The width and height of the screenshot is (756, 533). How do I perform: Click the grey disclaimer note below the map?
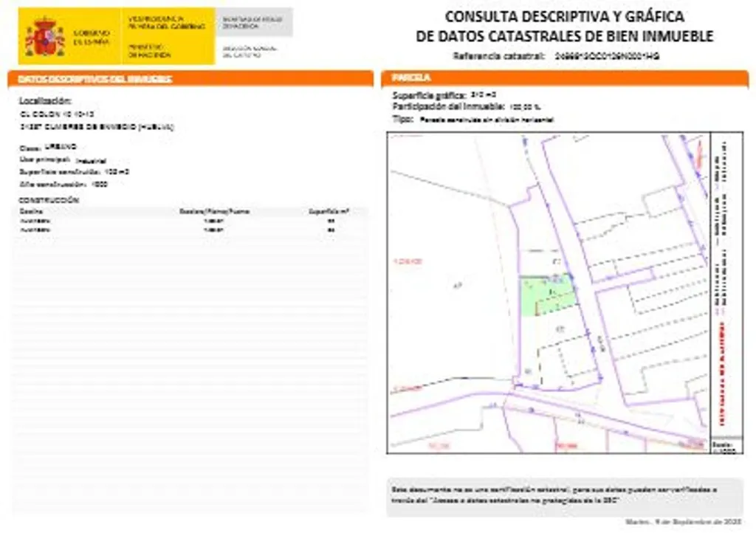(565, 497)
